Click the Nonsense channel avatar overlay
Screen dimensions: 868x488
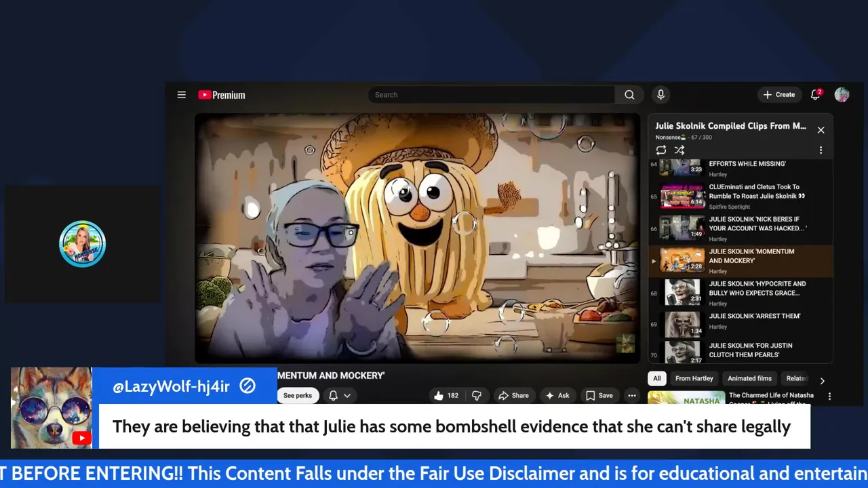(x=82, y=244)
